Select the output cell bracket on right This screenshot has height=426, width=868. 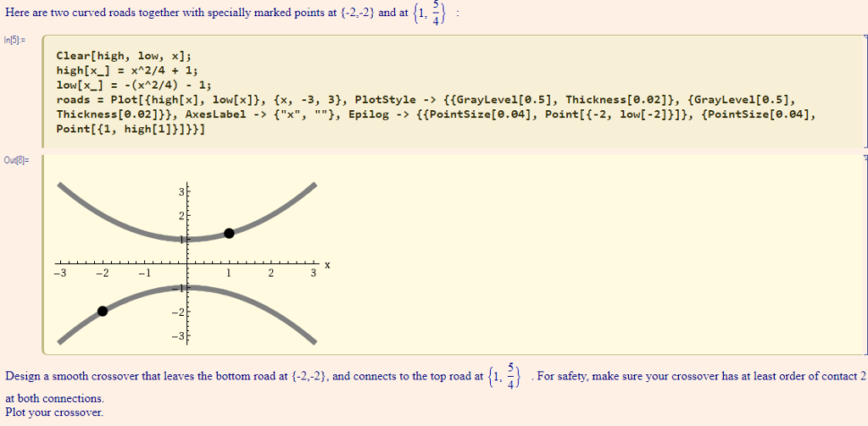coord(865,254)
